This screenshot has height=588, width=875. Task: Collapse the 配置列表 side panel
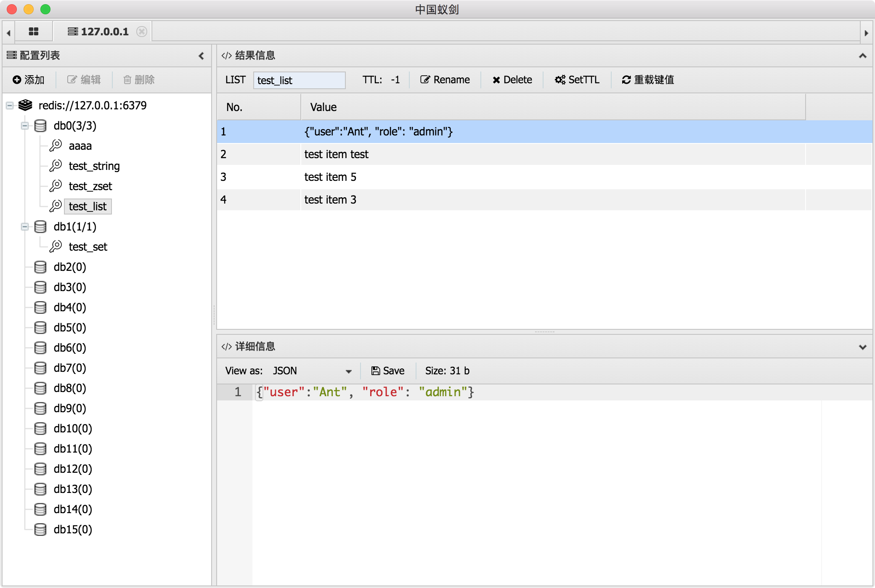coord(201,56)
